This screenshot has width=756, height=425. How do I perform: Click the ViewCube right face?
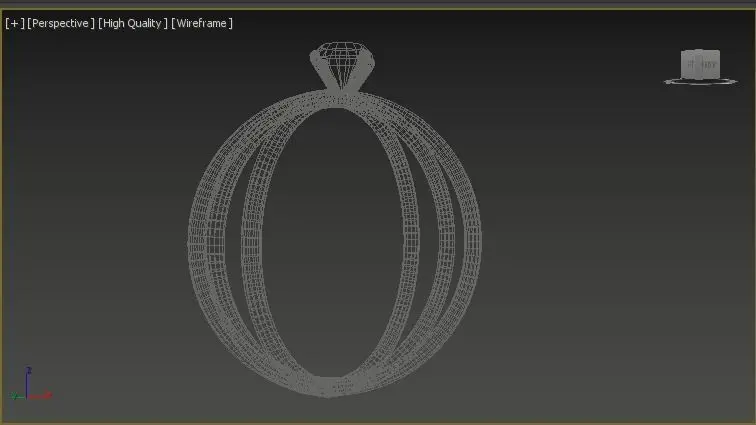[x=710, y=64]
